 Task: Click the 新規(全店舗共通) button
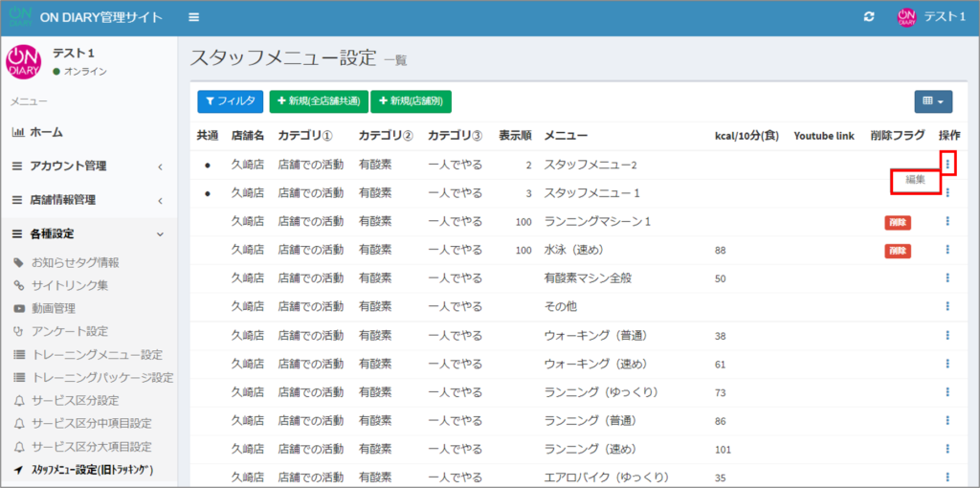click(318, 101)
